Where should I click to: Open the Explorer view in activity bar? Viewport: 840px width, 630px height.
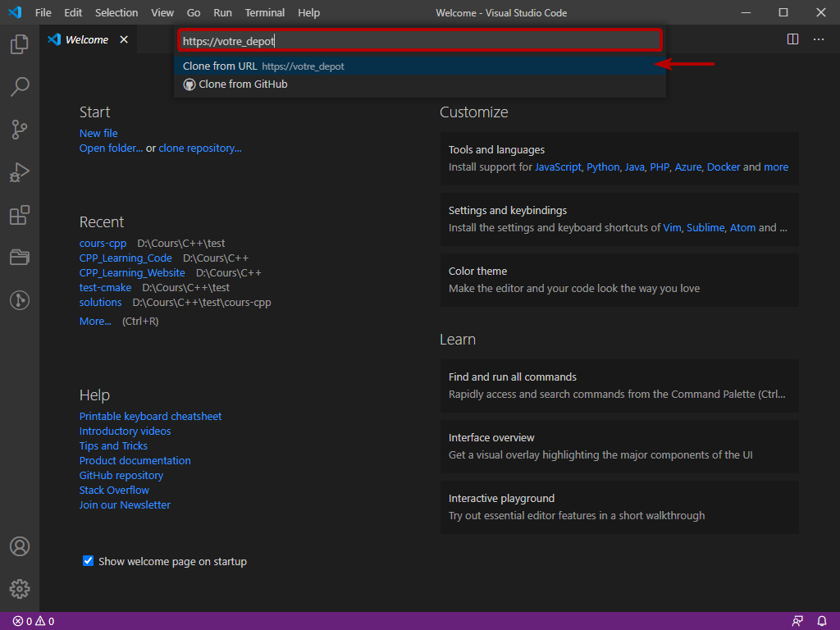pyautogui.click(x=20, y=44)
